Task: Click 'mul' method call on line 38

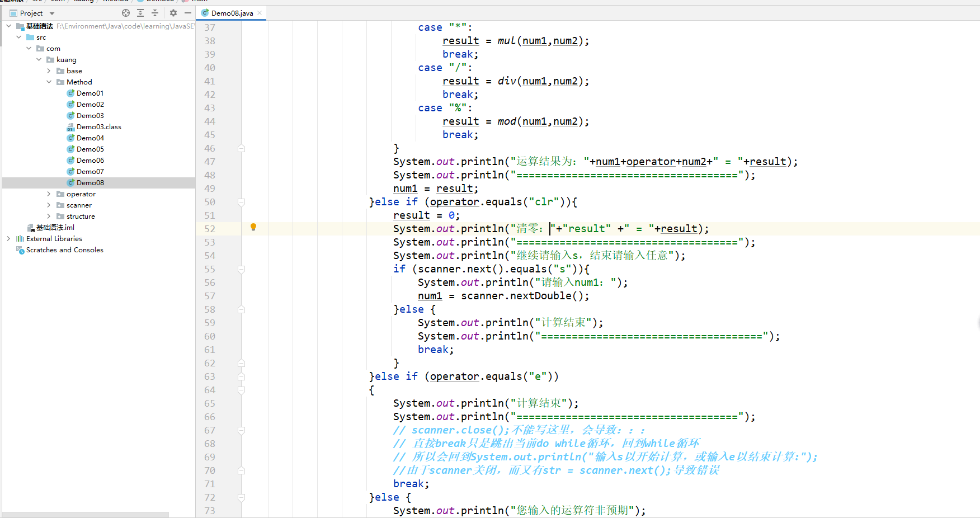Action: point(506,41)
